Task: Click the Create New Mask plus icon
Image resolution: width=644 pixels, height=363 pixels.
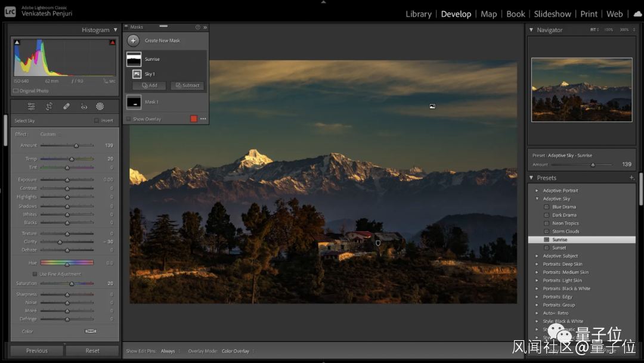Action: coord(134,41)
